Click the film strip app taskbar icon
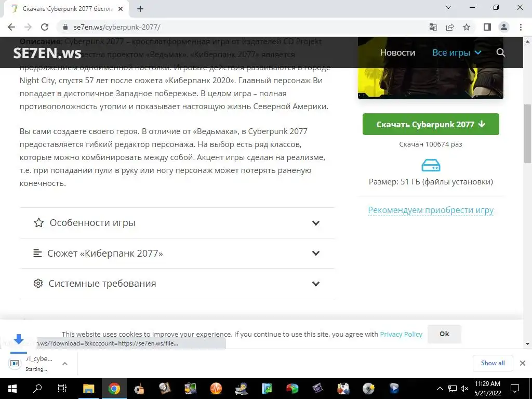The image size is (532, 399). click(317, 389)
